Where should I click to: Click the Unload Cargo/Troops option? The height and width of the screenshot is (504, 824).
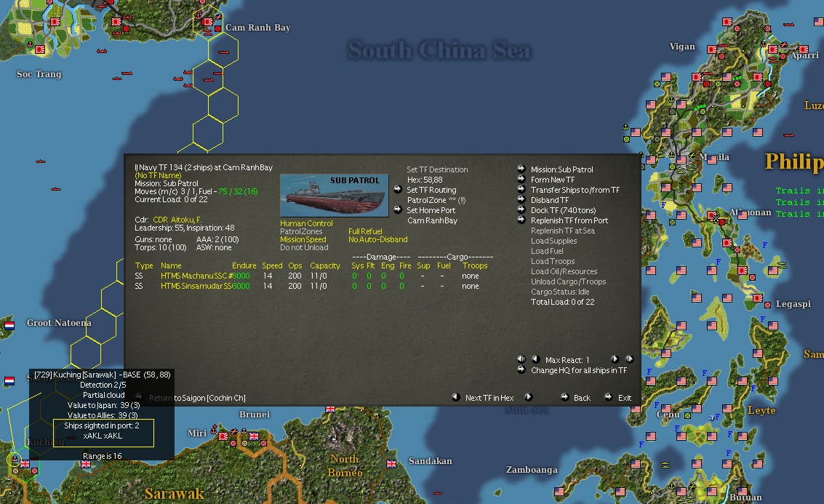click(x=569, y=281)
